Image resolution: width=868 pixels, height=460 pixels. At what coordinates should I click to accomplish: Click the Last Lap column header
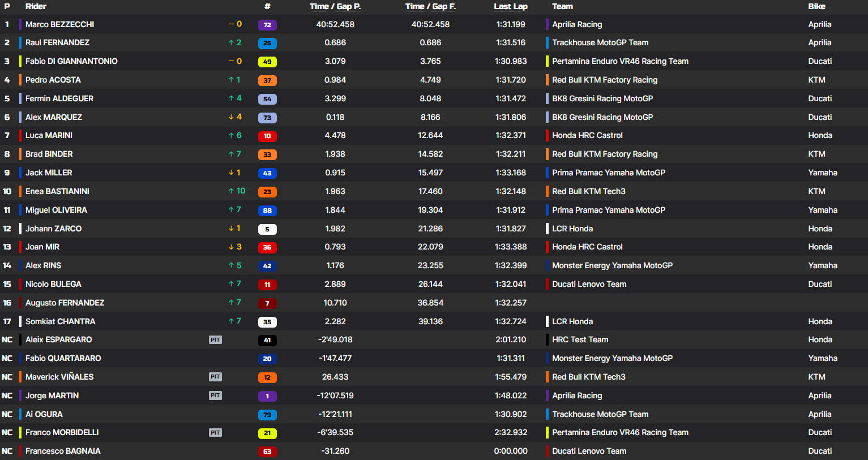tap(510, 6)
